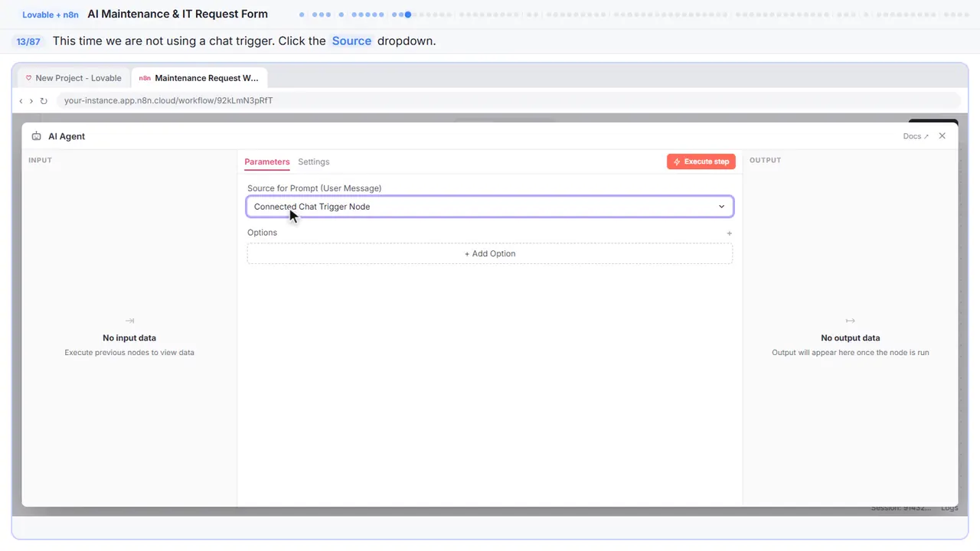The height and width of the screenshot is (551, 980).
Task: Jump to the current step progress dot
Action: tap(408, 14)
